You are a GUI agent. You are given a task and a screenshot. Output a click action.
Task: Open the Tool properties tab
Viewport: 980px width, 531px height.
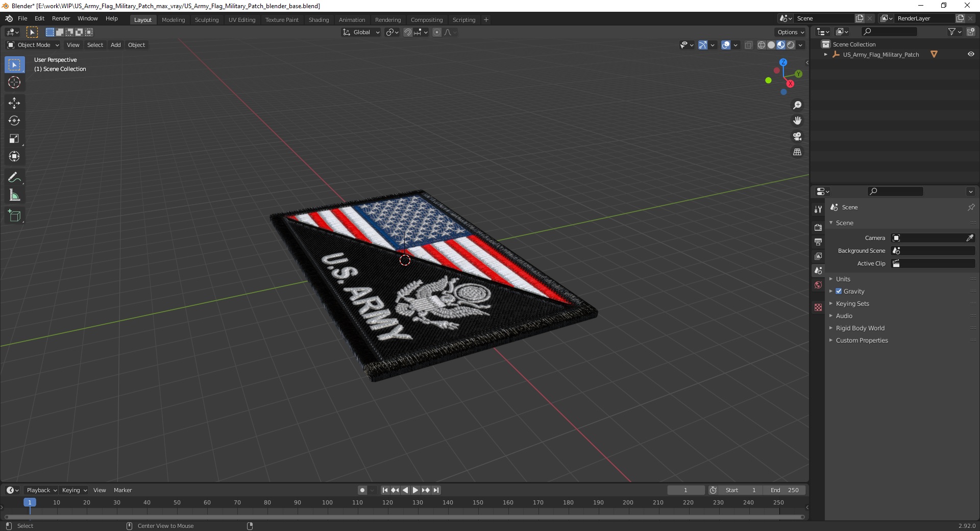coord(818,209)
